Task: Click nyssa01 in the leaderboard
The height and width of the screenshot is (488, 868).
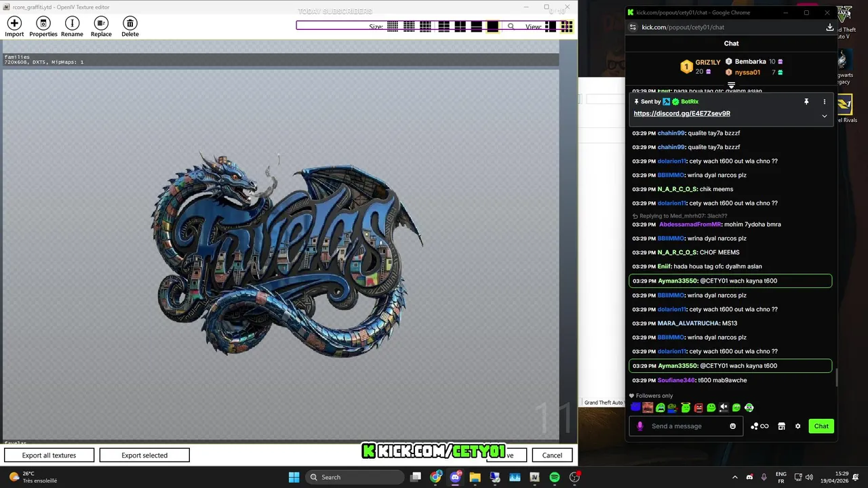Action: [747, 73]
